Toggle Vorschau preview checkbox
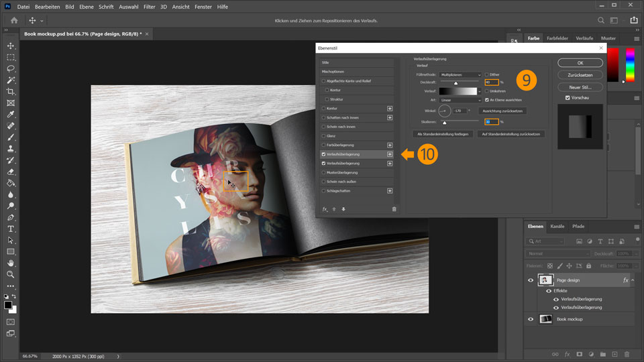The height and width of the screenshot is (362, 644). 568,98
